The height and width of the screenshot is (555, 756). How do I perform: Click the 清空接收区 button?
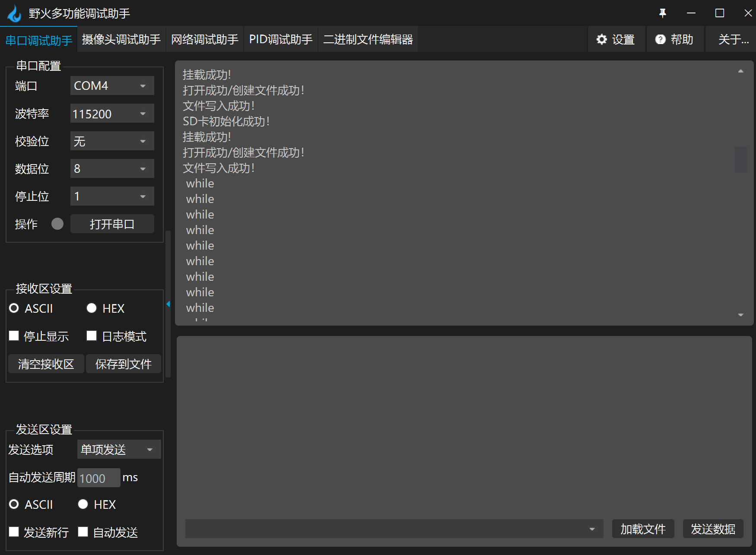click(x=46, y=364)
